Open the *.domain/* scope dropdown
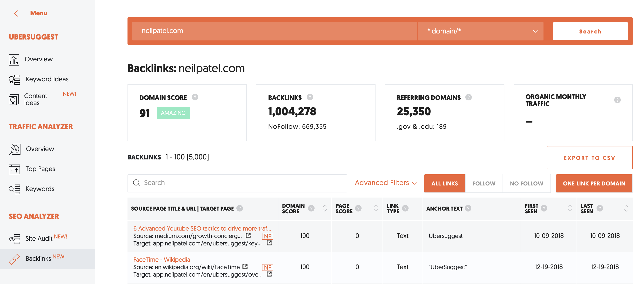The height and width of the screenshot is (284, 644). pos(480,31)
